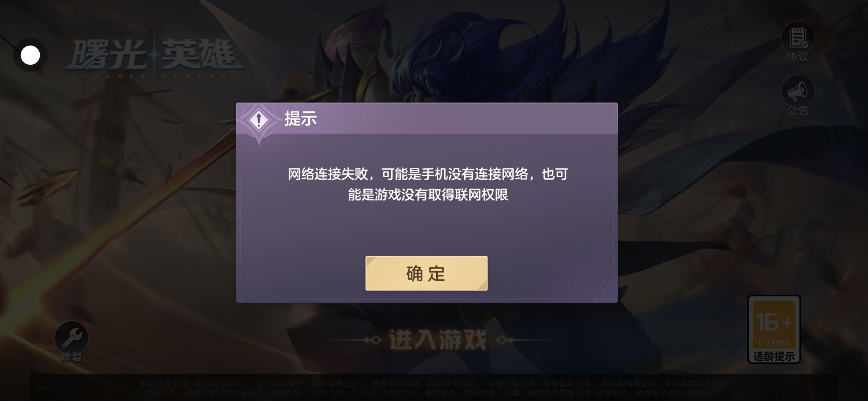The height and width of the screenshot is (401, 868).
Task: Start via the 进入游戏 button
Action: click(x=438, y=340)
